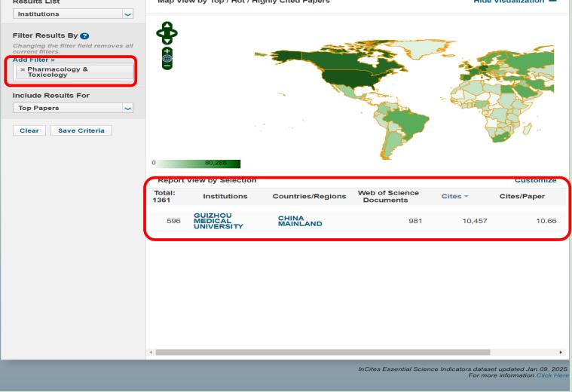
Task: Pan the map down with the arrow control
Action: (x=167, y=41)
